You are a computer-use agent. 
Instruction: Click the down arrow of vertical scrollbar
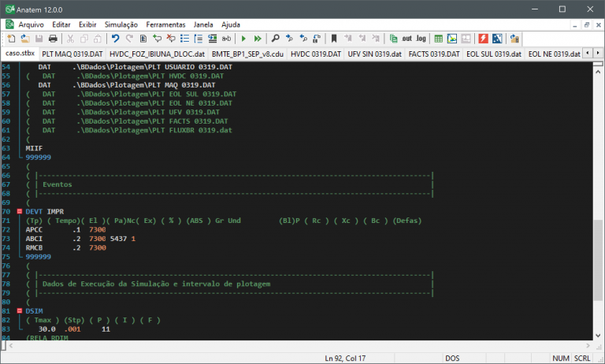click(599, 335)
